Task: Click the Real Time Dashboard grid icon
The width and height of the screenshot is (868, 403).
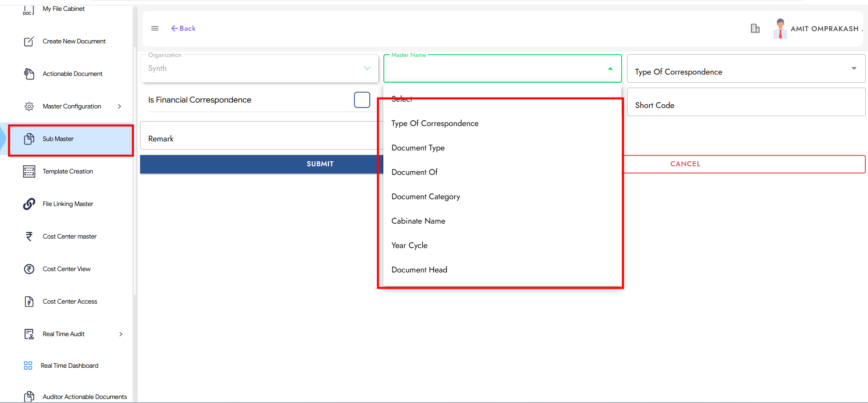Action: 28,366
